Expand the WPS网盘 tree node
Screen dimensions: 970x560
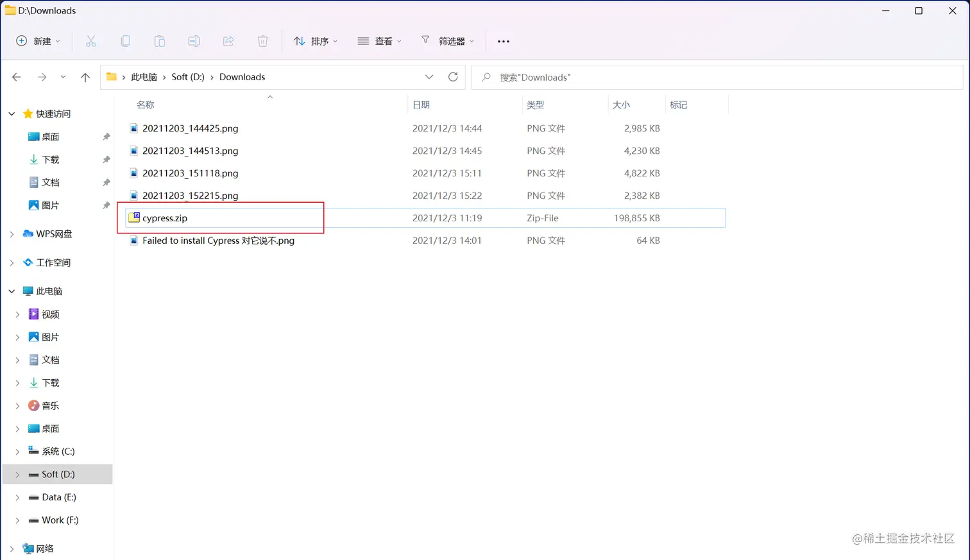coord(12,234)
